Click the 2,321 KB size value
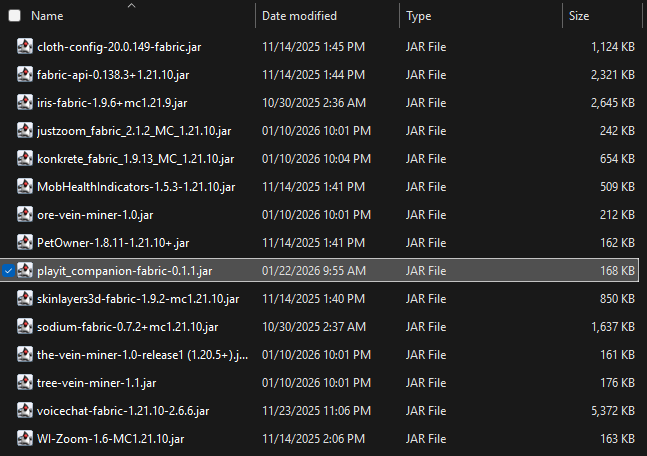Screen dimensions: 647x456 pyautogui.click(x=613, y=75)
